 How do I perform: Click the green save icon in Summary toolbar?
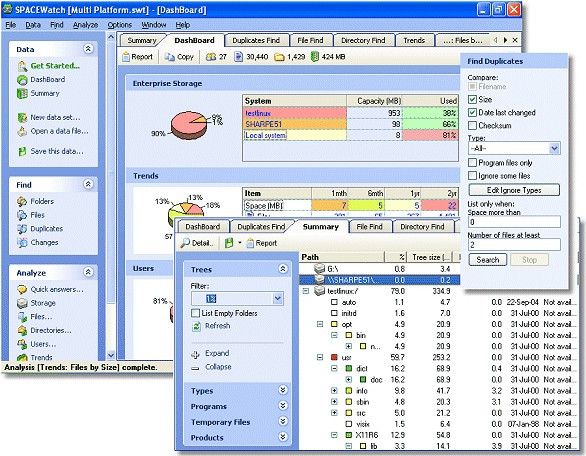229,243
